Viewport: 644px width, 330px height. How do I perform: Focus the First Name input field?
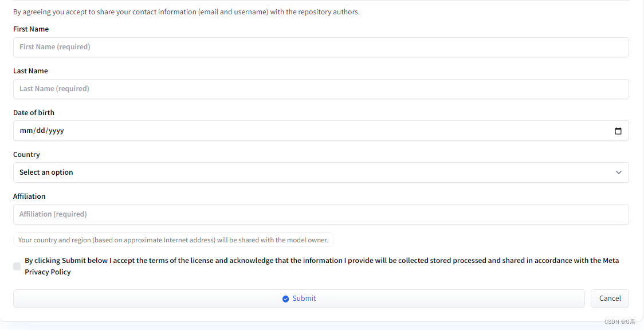[321, 47]
